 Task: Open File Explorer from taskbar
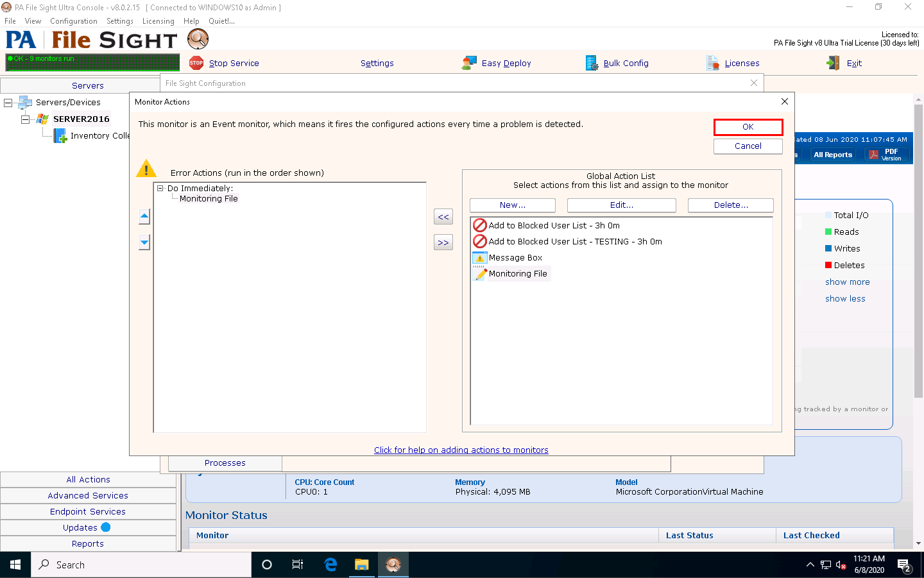(362, 565)
